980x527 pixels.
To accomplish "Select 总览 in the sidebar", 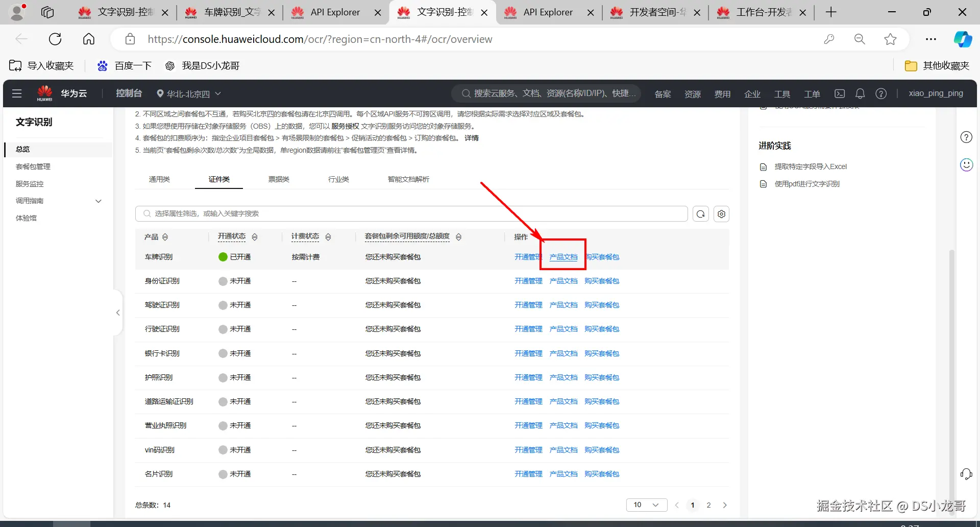I will point(58,149).
